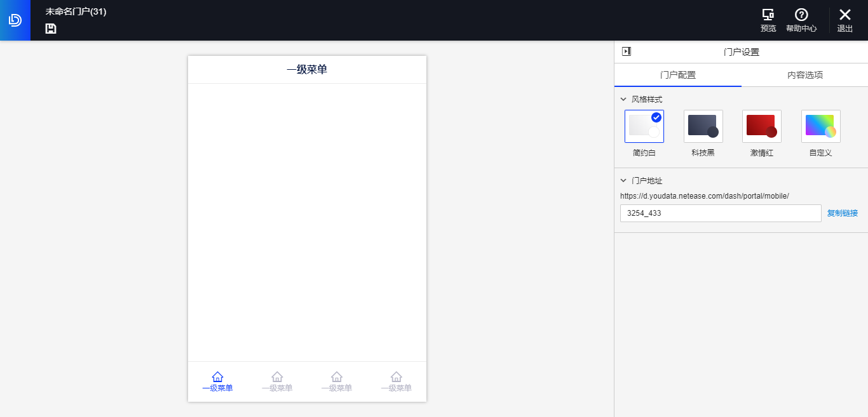Click the 科技黑 label
The width and height of the screenshot is (868, 417).
pyautogui.click(x=703, y=153)
